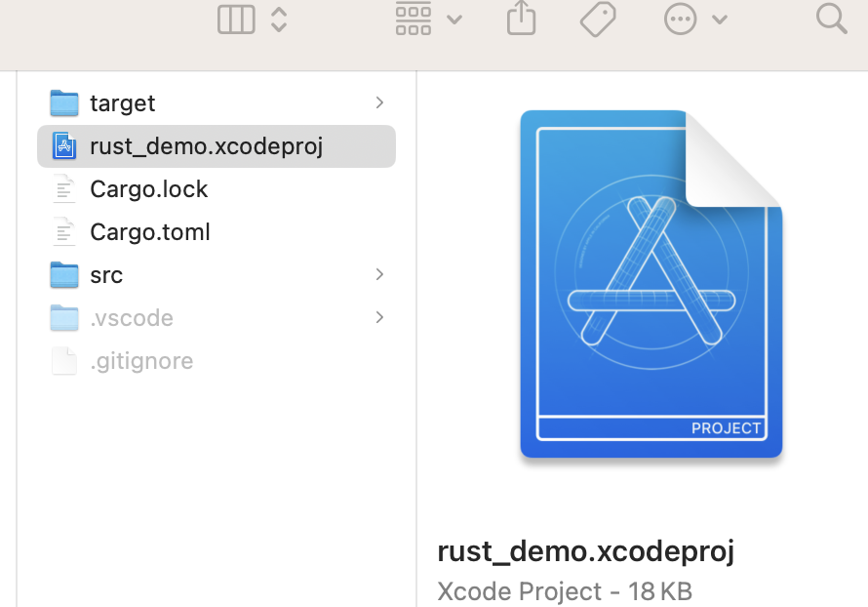Expand the target folder chevron
Screen dimensions: 868x607
[x=379, y=102]
